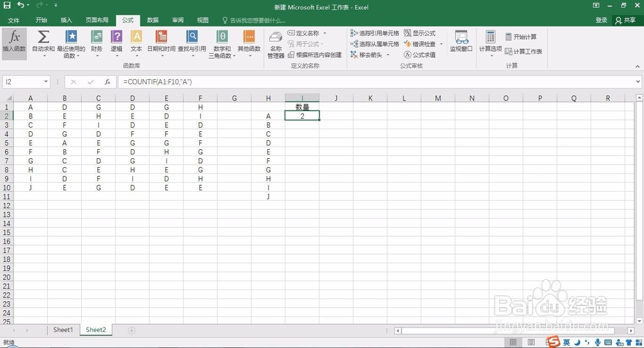Open dropdown arrow beside Error Checking
This screenshot has width=644, height=348.
click(x=442, y=44)
